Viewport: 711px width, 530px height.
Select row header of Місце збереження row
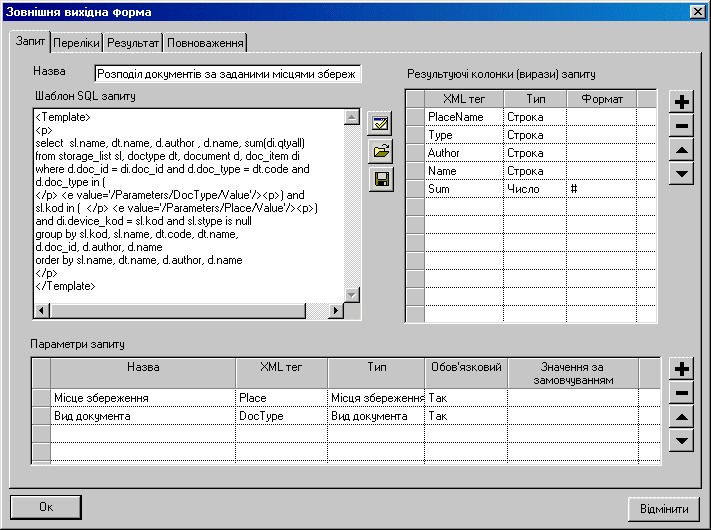[41, 398]
